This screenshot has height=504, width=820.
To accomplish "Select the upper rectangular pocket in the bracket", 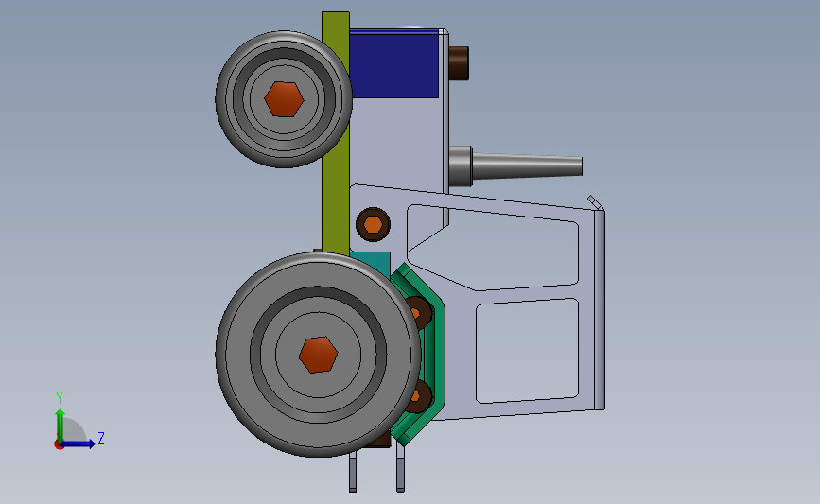I will click(x=493, y=248).
